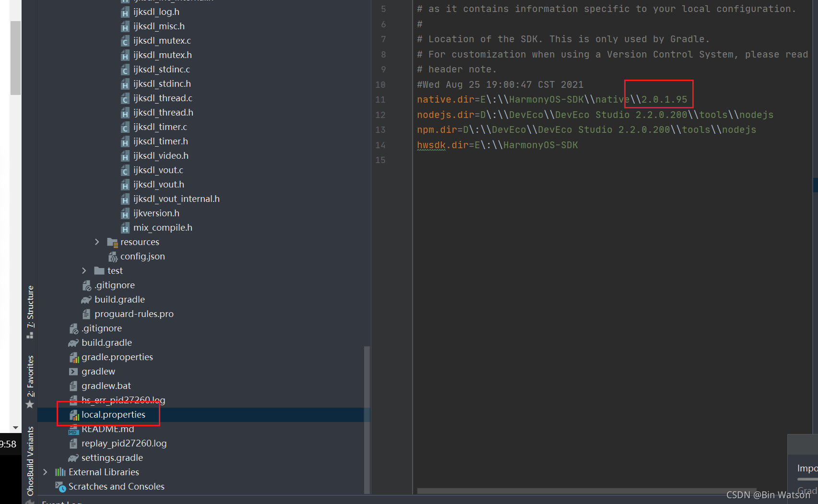Click the mix_compile.h header icon
The width and height of the screenshot is (818, 504).
(x=125, y=228)
